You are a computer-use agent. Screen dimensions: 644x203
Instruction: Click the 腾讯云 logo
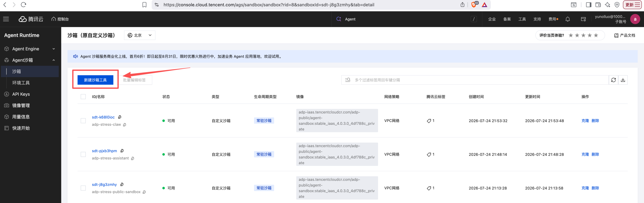(31, 19)
